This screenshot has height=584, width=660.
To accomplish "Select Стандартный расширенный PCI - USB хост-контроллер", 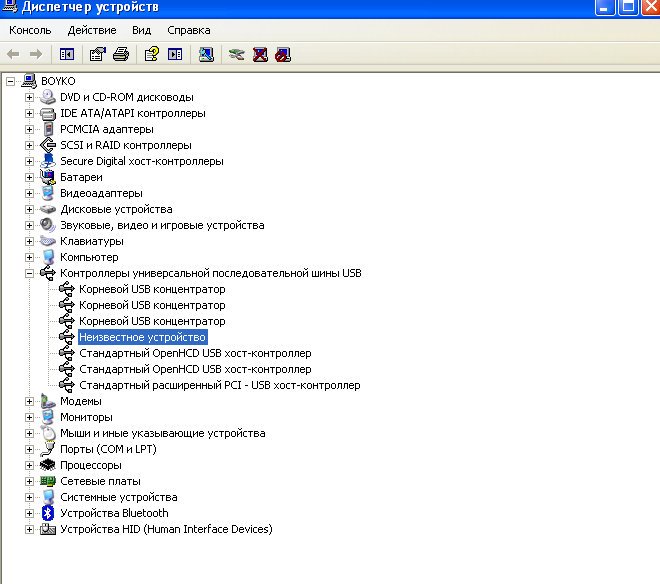I will [x=220, y=385].
